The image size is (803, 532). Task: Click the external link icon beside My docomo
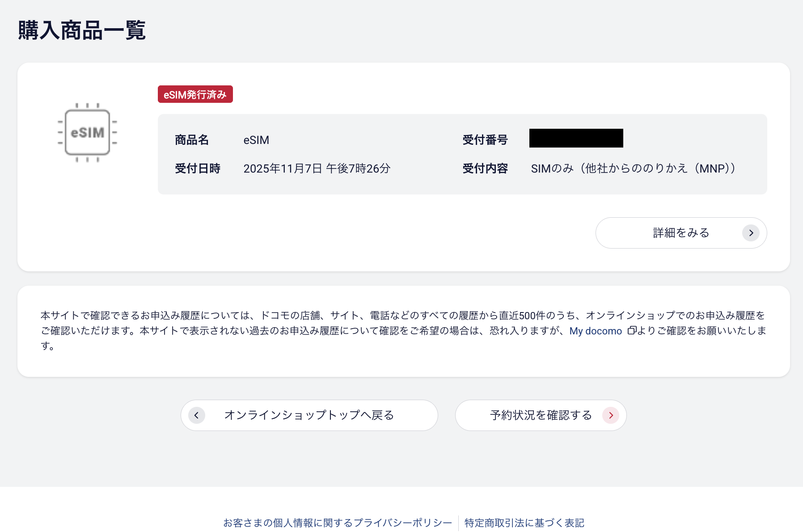tap(631, 330)
